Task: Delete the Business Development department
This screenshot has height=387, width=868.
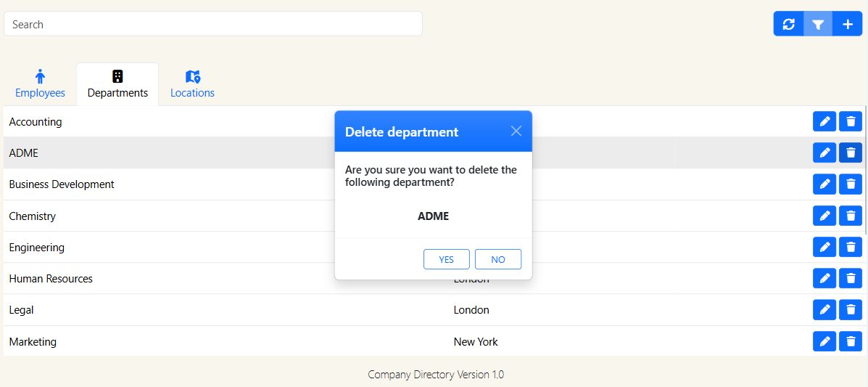Action: [x=851, y=184]
